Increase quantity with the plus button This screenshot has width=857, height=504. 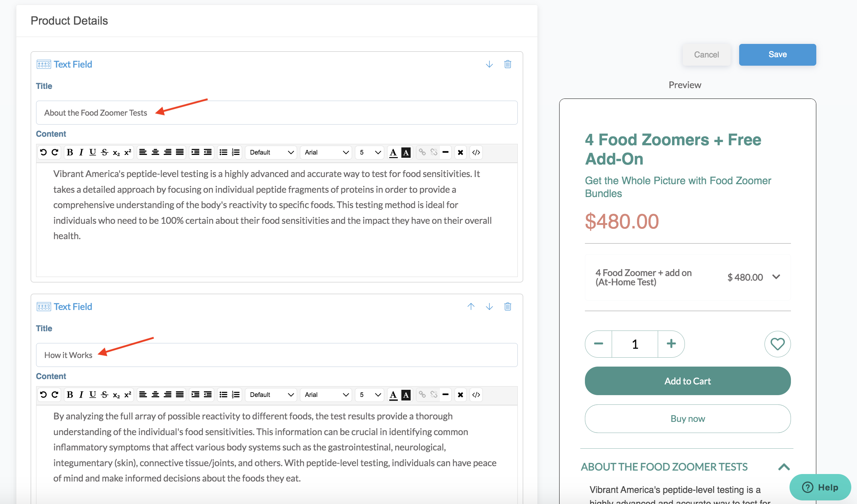point(671,344)
